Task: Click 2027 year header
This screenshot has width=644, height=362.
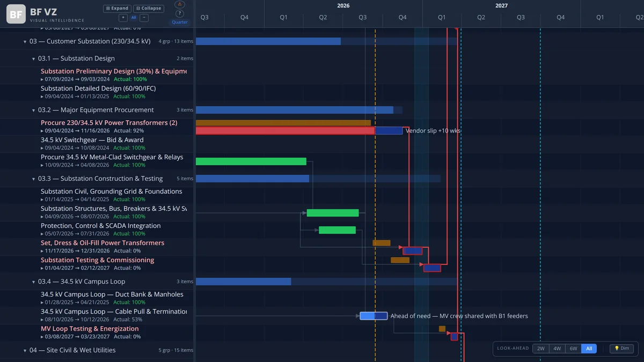Action: [501, 5]
